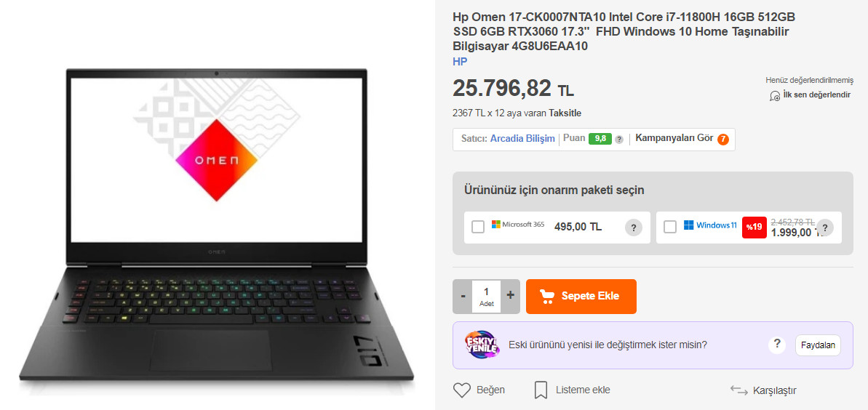The height and width of the screenshot is (410, 868).
Task: Open the Kampanyaları Gör campaigns list
Action: (x=682, y=139)
